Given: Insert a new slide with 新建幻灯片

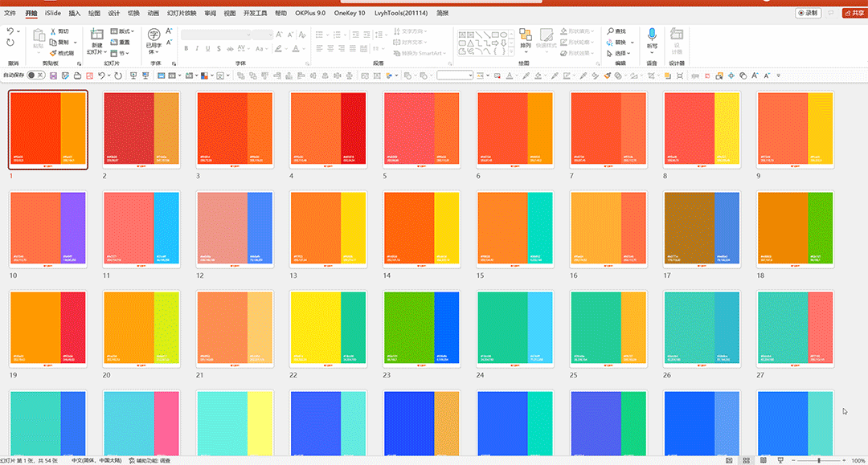Looking at the screenshot, I should pyautogui.click(x=96, y=42).
